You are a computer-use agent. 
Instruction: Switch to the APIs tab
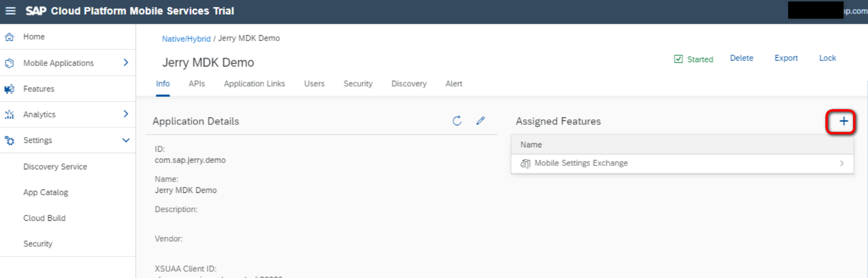(x=197, y=84)
